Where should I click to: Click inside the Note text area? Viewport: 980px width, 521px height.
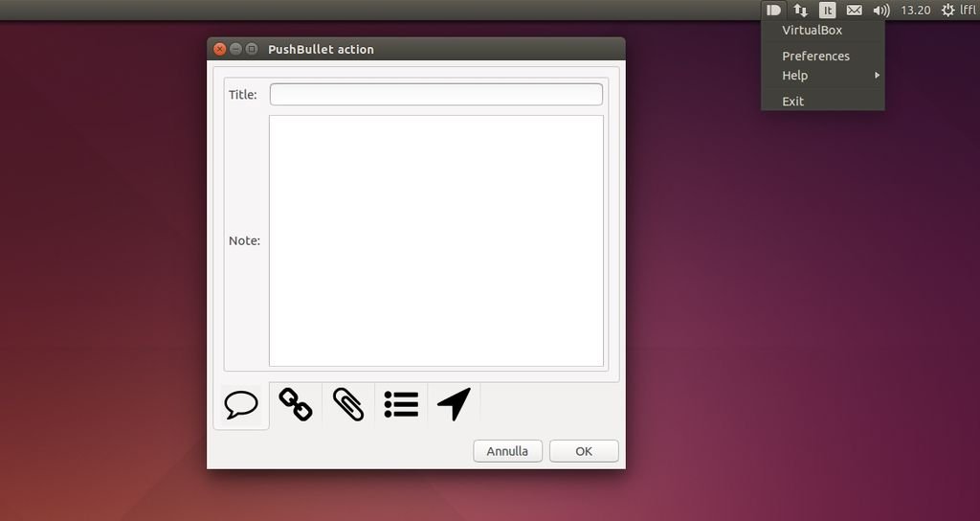tap(435, 240)
